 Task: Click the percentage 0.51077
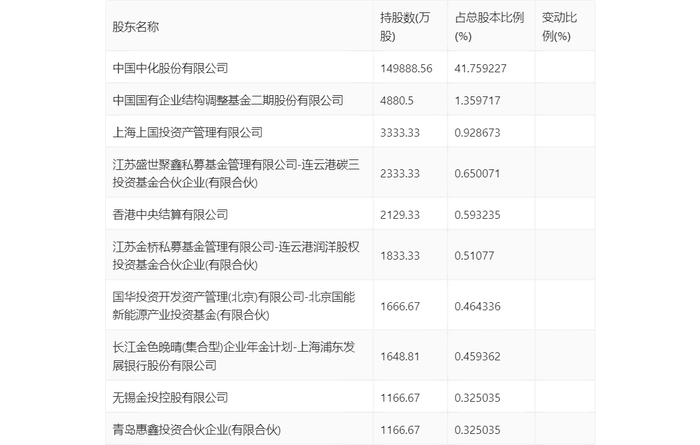[x=474, y=256]
